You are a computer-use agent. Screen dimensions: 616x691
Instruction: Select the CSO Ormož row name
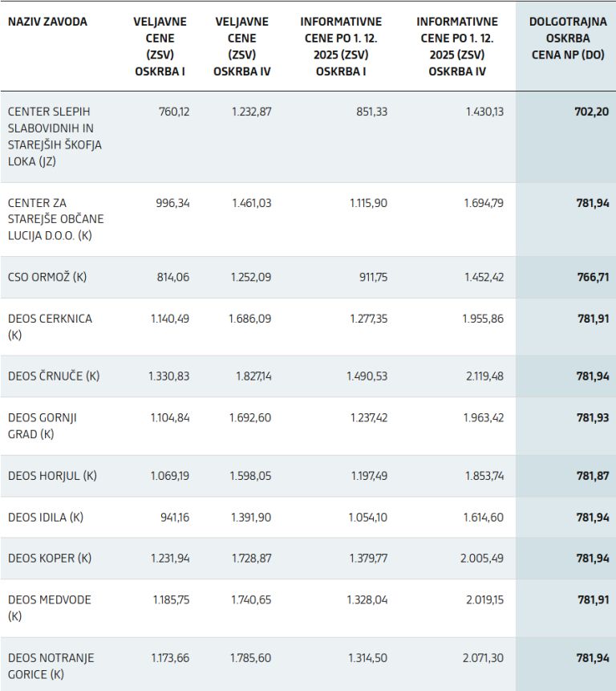tap(47, 277)
